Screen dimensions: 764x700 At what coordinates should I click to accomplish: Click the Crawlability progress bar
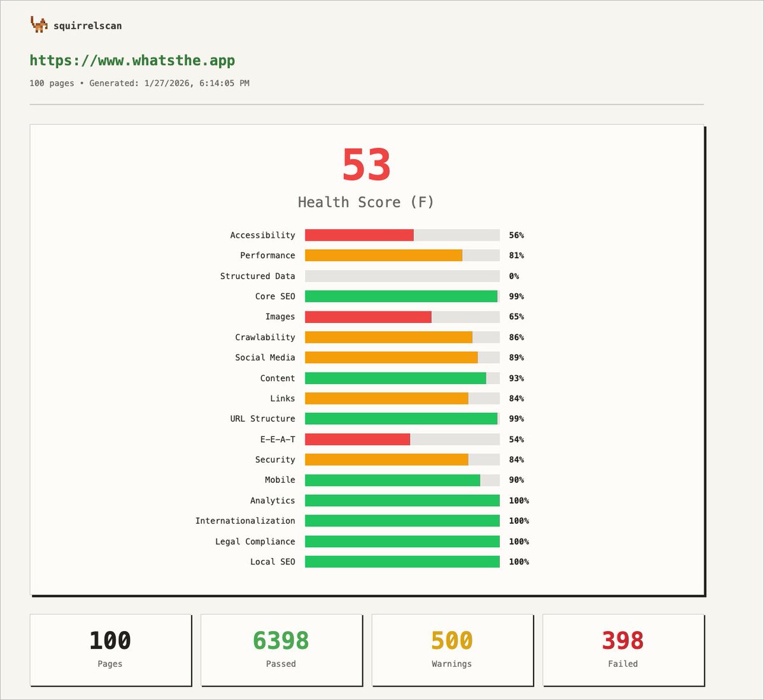(x=402, y=337)
